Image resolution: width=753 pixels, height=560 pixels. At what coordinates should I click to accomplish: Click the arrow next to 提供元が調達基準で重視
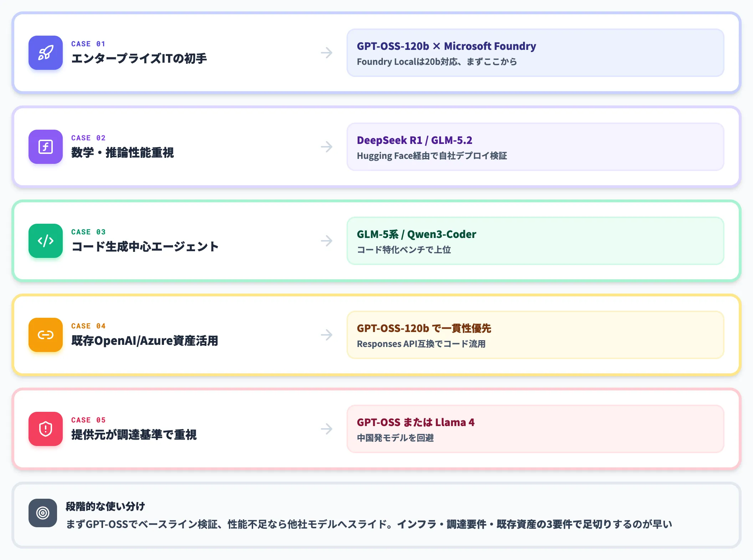[327, 429]
